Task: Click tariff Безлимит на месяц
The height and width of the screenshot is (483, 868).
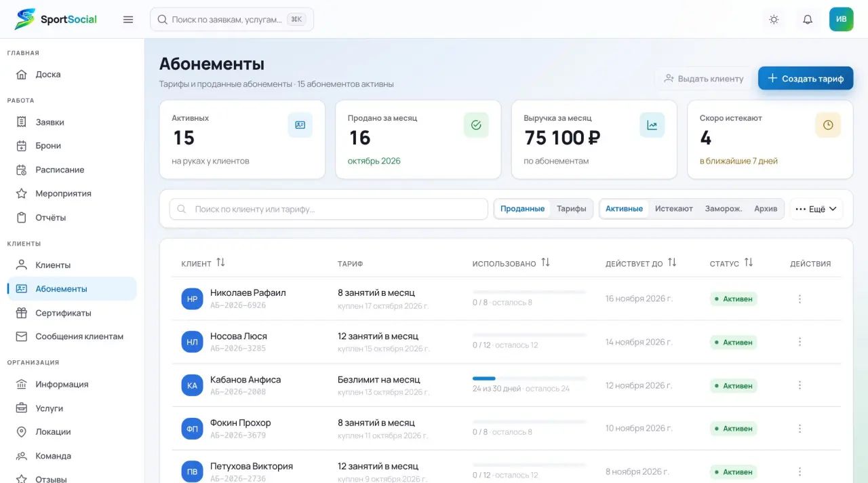Action: click(379, 380)
